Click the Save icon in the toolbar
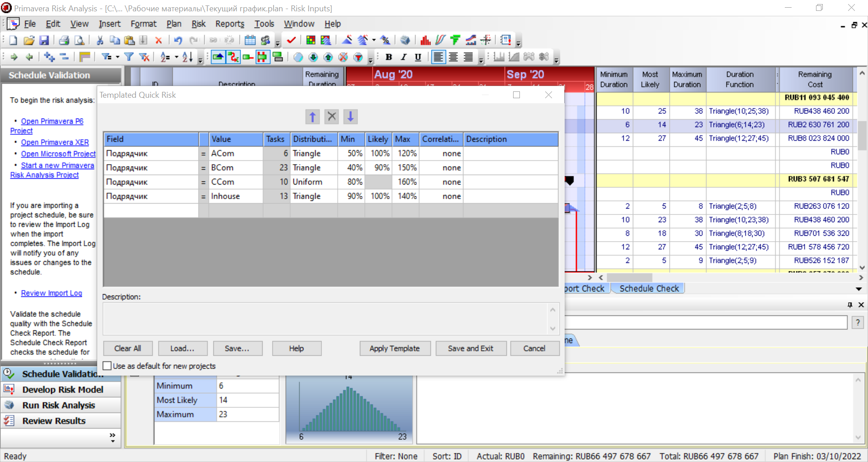This screenshot has height=462, width=868. click(x=44, y=40)
